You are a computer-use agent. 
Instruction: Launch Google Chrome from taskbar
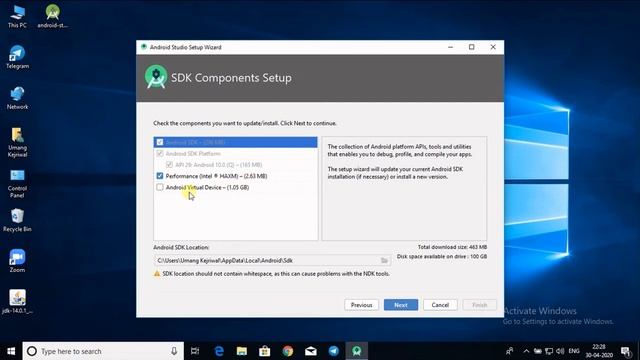click(x=288, y=351)
